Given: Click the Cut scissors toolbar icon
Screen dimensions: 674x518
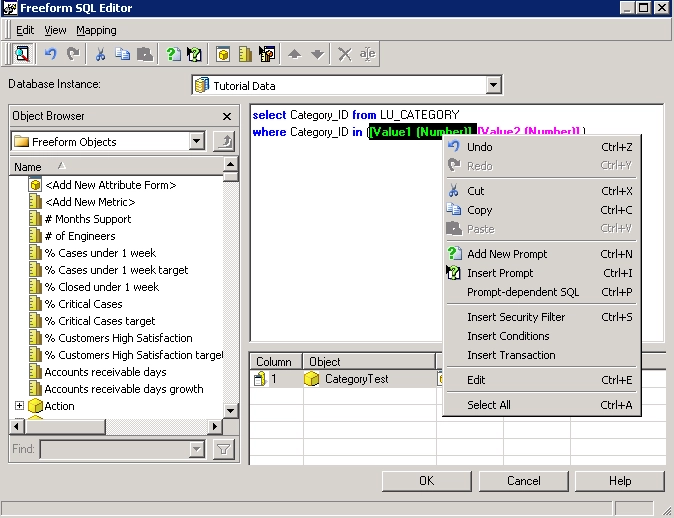Looking at the screenshot, I should tap(101, 54).
